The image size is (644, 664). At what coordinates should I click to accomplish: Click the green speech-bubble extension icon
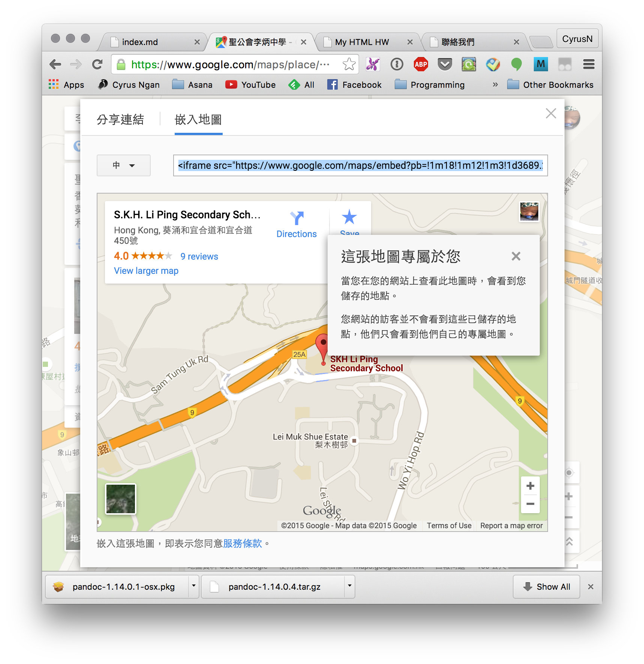[x=517, y=65]
